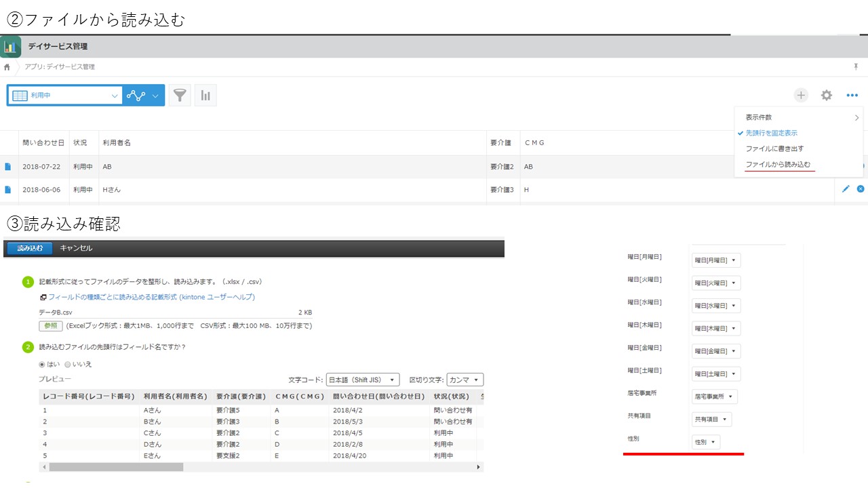This screenshot has height=488, width=868.
Task: Click the three-dots options icon
Action: 852,96
